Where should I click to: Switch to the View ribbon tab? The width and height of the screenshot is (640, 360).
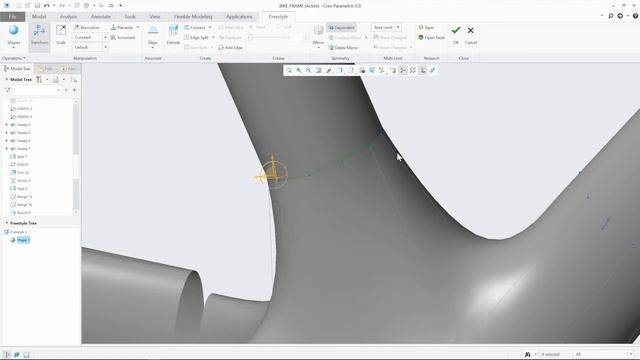point(154,16)
